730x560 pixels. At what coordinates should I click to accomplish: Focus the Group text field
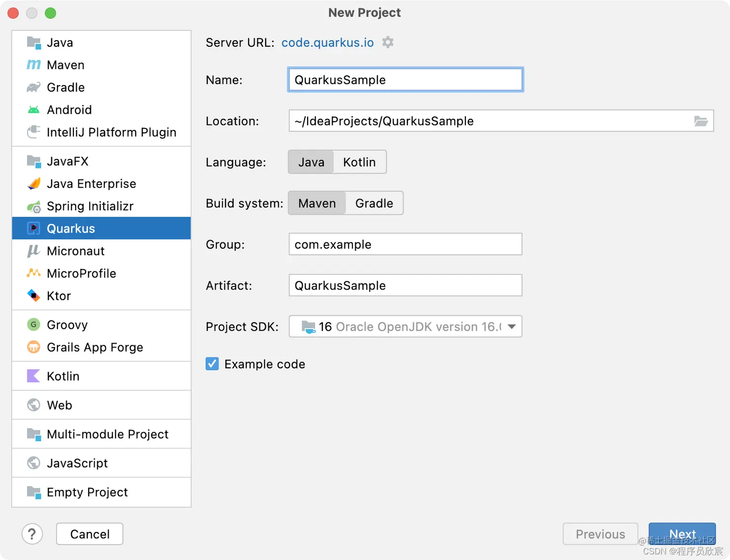point(405,244)
